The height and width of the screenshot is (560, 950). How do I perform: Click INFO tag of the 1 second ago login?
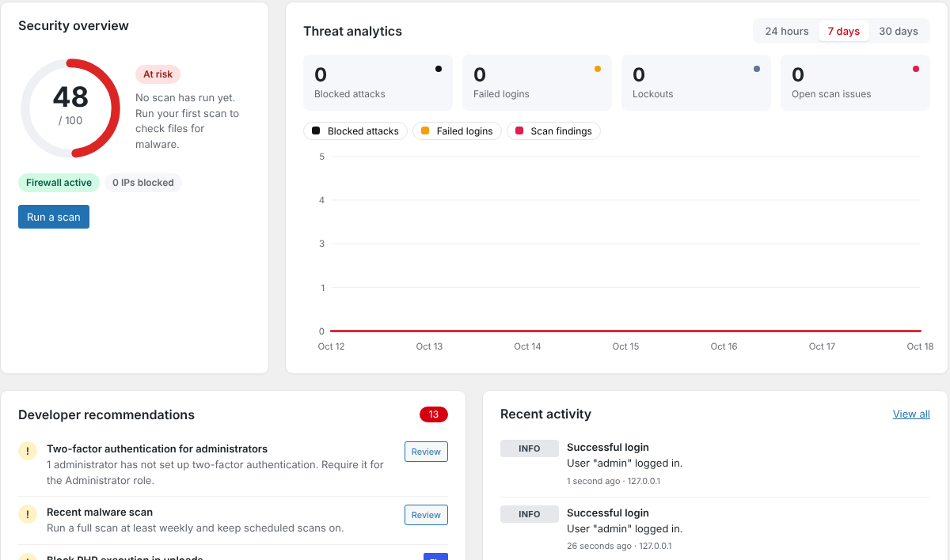pyautogui.click(x=530, y=448)
